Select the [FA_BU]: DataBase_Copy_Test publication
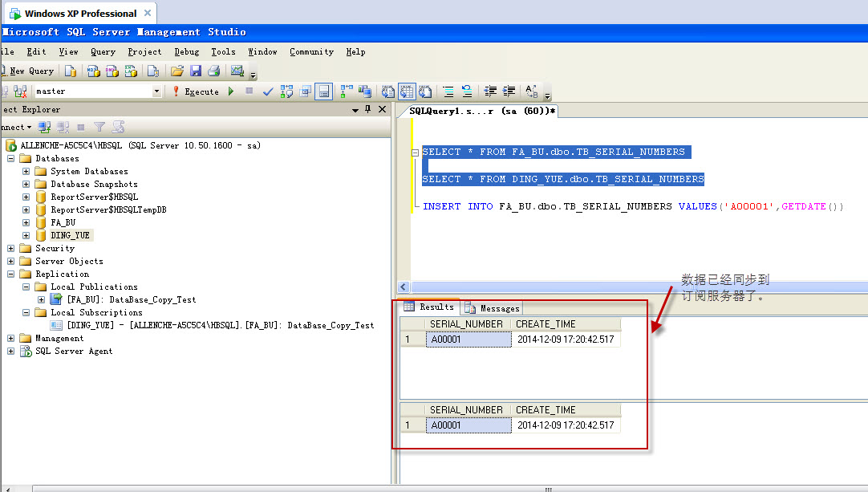 coord(132,299)
